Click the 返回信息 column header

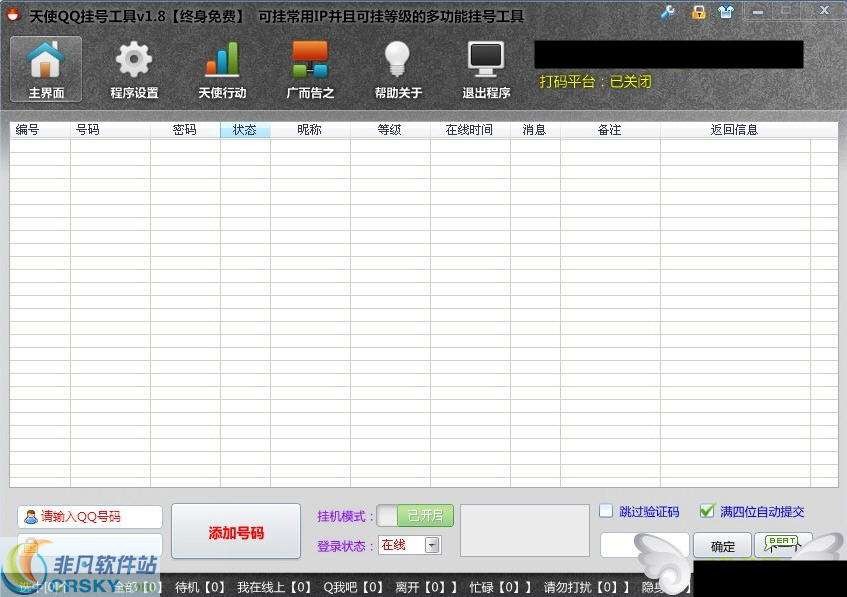coord(735,130)
